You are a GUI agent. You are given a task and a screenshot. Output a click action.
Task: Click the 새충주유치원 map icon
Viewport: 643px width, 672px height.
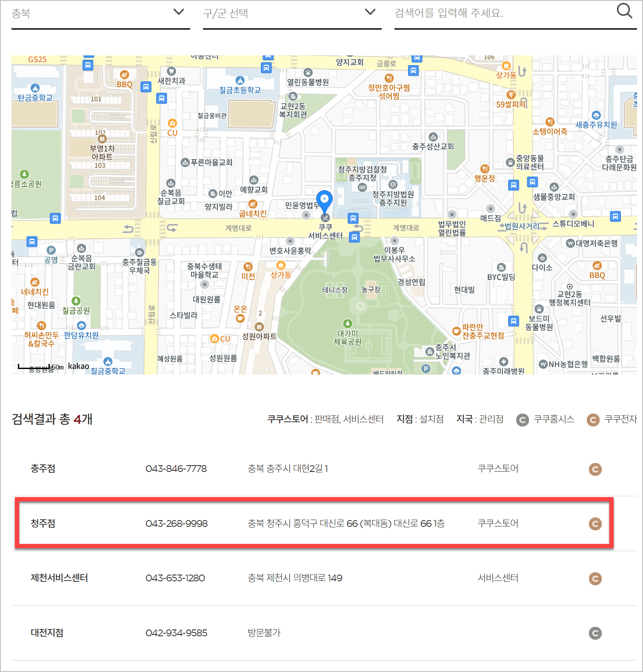click(596, 115)
